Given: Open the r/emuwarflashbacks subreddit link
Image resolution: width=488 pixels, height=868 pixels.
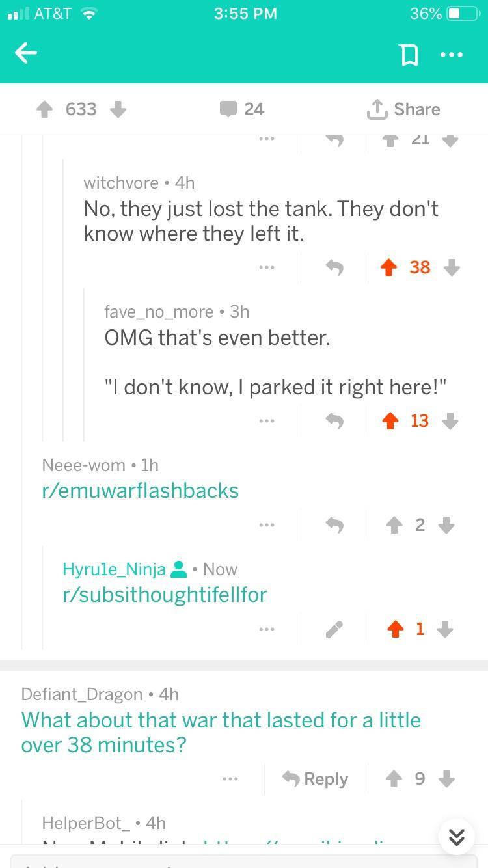Looking at the screenshot, I should point(141,491).
